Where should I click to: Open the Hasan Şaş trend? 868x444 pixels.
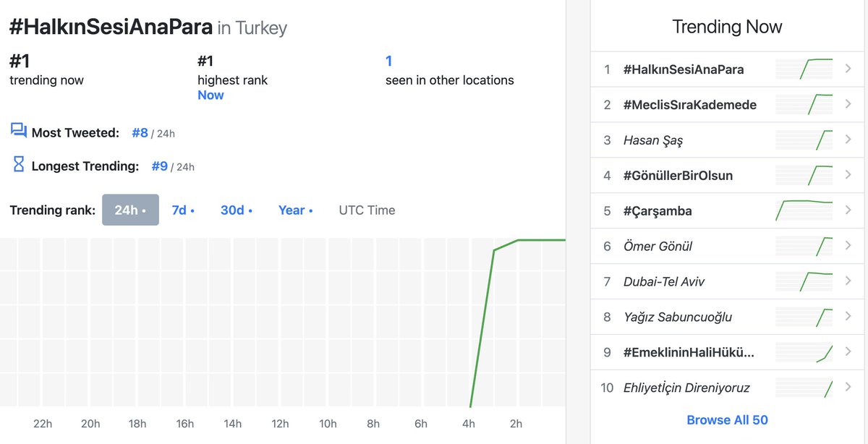coord(653,140)
